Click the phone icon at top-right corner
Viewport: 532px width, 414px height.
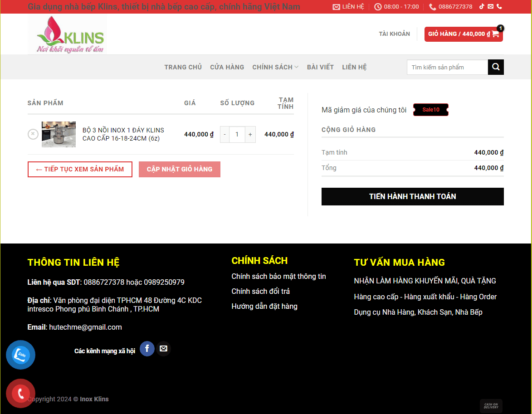click(499, 6)
